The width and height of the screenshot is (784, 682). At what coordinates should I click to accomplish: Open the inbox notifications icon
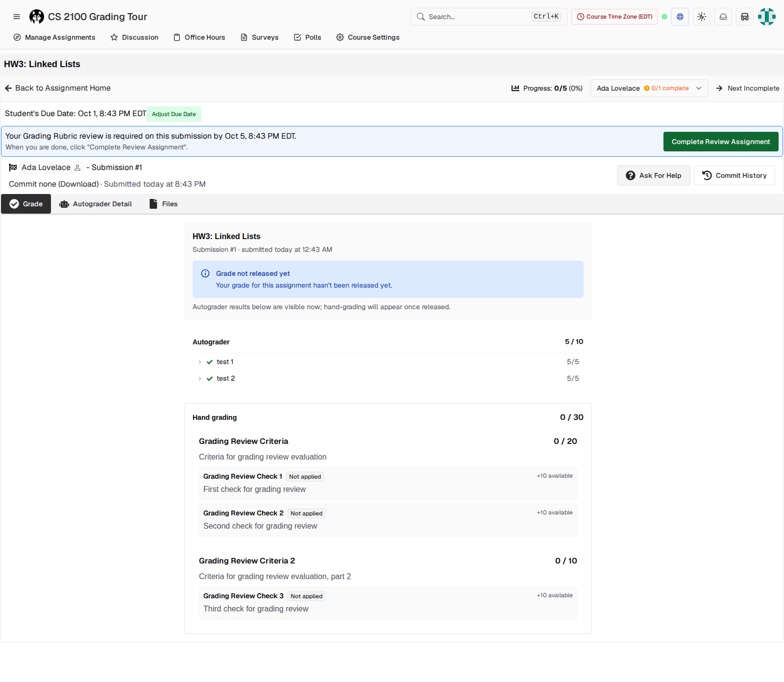(723, 17)
